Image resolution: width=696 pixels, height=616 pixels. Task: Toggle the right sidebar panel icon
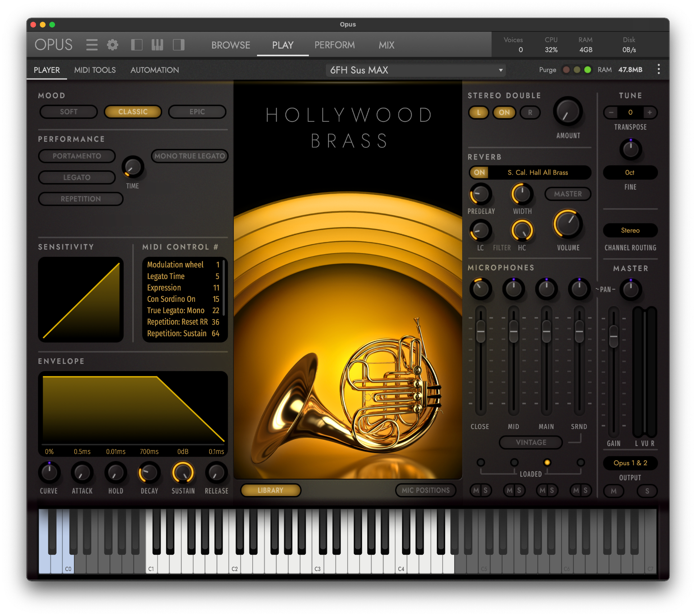pyautogui.click(x=179, y=45)
